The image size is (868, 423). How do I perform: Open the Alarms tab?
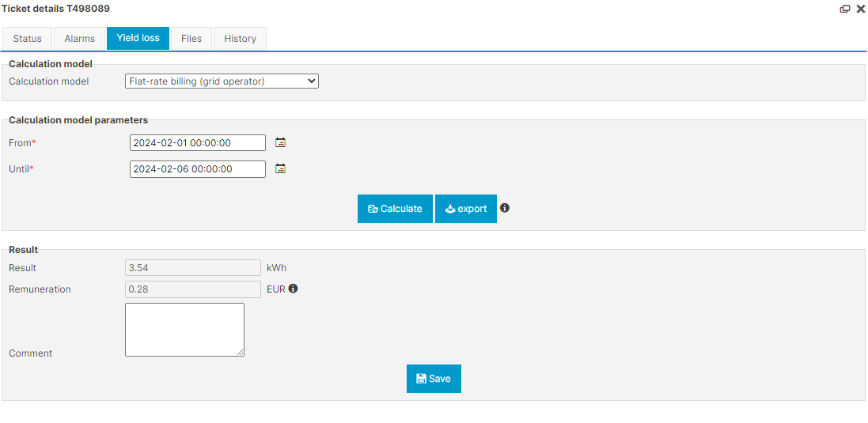tap(80, 39)
